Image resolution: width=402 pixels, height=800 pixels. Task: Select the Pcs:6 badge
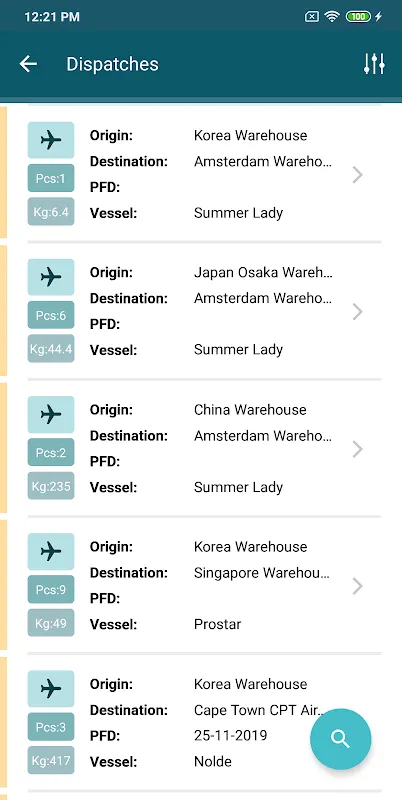(x=51, y=315)
